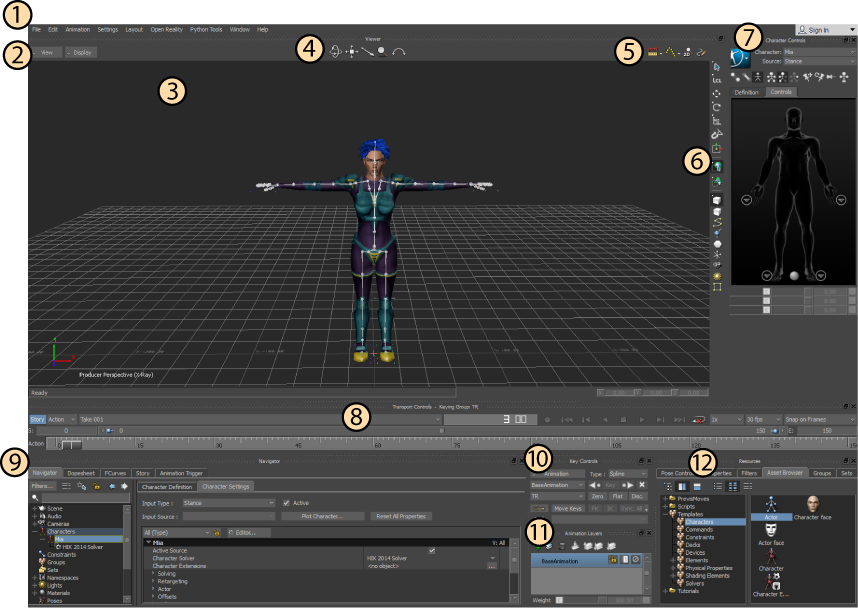Click the Actor asset icon
This screenshot has width=858, height=608.
(x=771, y=503)
